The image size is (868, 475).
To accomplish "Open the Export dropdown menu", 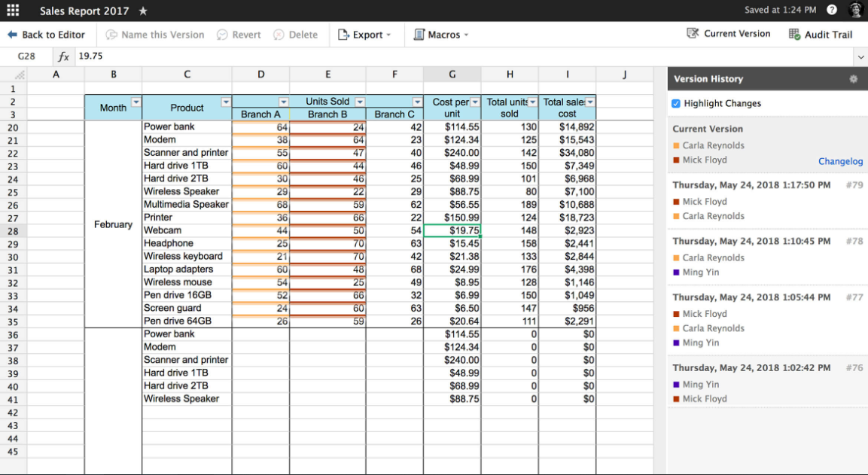I will point(366,35).
